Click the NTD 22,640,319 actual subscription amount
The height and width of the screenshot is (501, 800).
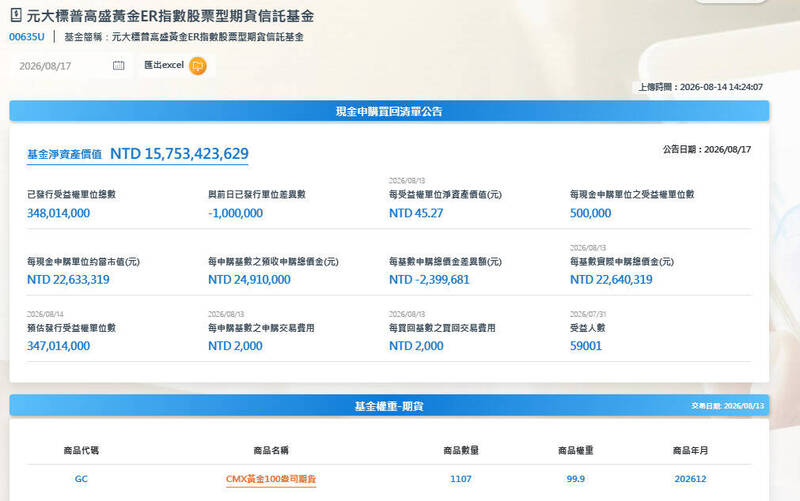tap(611, 280)
